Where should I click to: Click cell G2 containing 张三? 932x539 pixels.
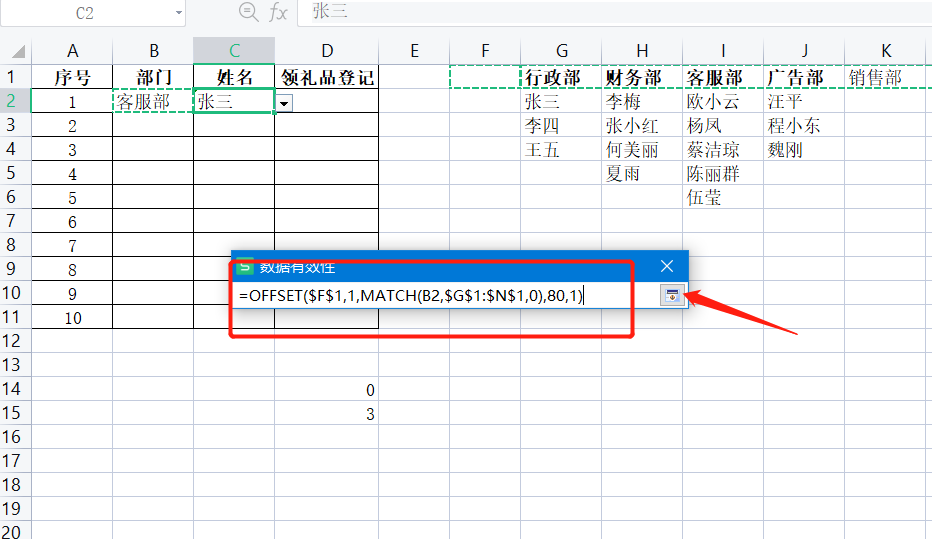pyautogui.click(x=561, y=102)
